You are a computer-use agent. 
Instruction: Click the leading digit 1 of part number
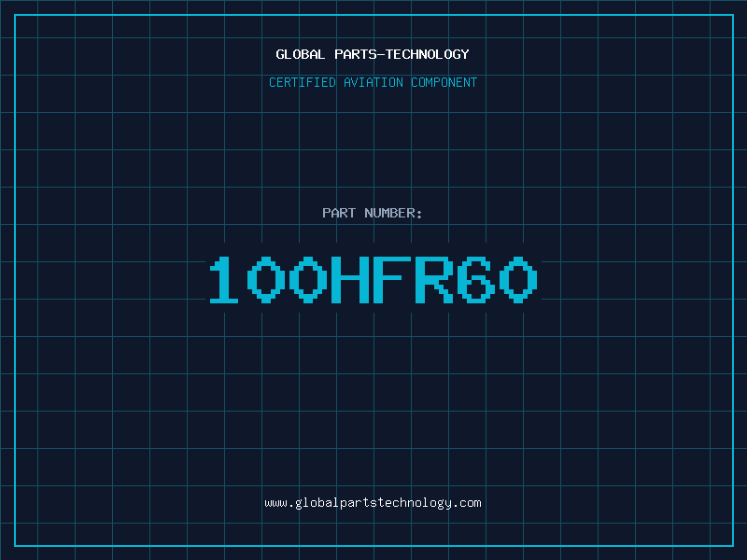[224, 280]
